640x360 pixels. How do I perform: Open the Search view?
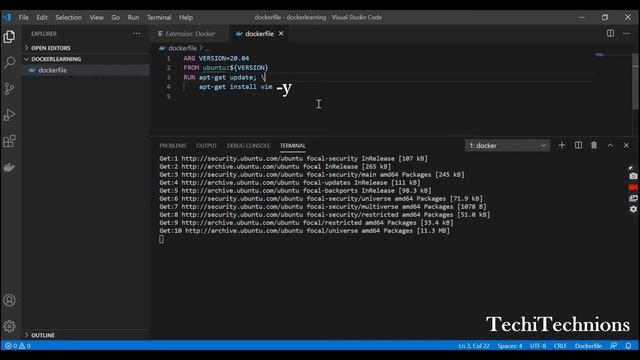9,62
